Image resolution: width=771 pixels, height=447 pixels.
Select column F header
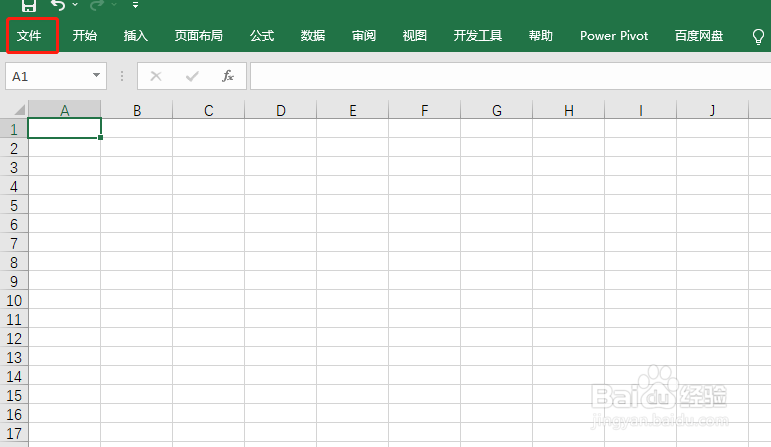[x=424, y=110]
